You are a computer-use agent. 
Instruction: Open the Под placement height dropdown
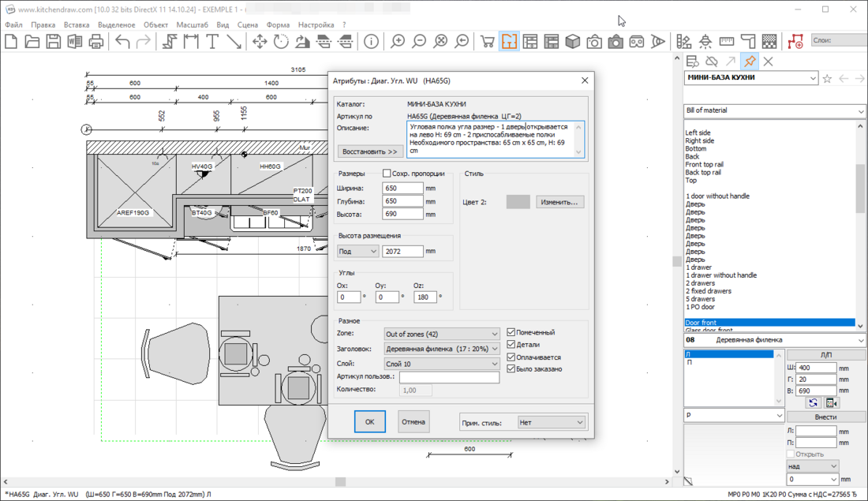(x=357, y=252)
